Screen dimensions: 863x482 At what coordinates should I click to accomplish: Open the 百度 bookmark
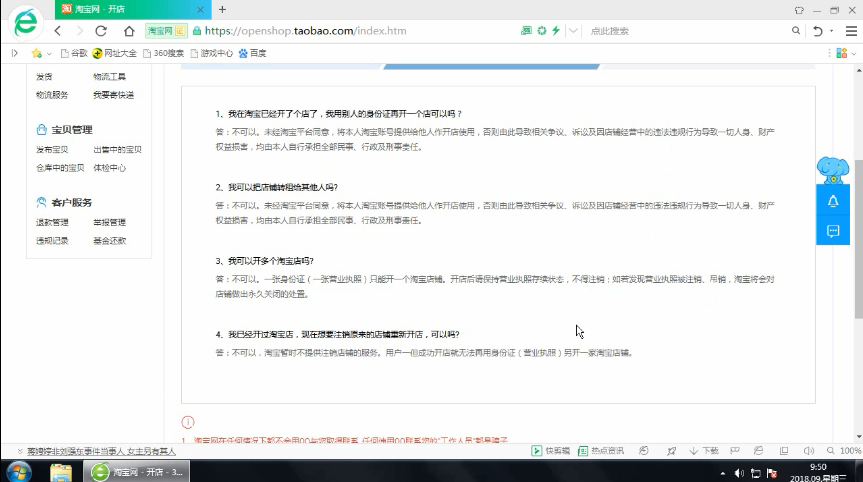[x=253, y=53]
